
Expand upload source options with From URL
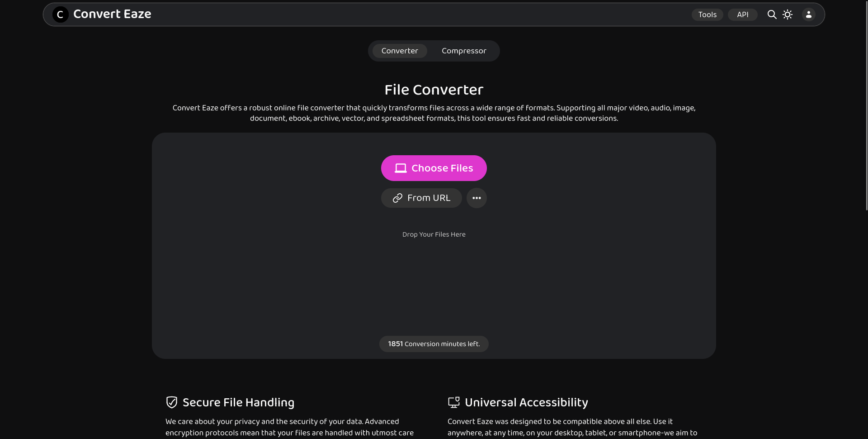coord(421,198)
